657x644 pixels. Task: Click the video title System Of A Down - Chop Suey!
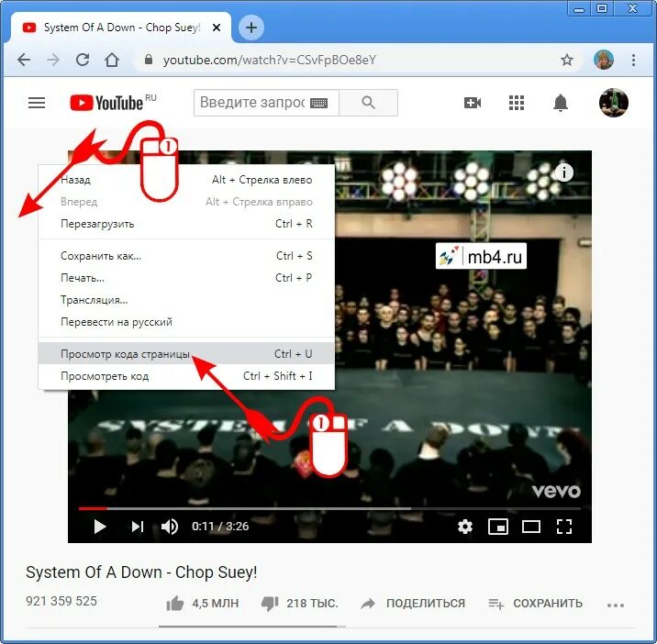(141, 572)
